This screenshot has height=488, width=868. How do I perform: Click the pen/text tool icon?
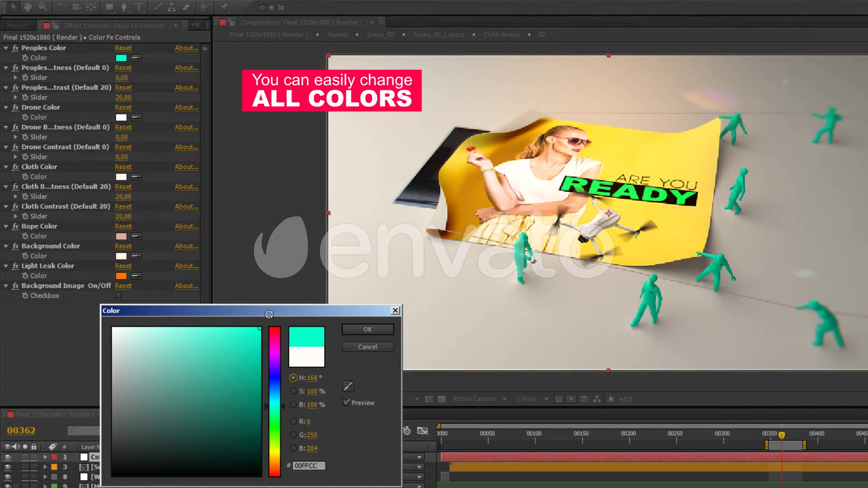click(x=123, y=7)
